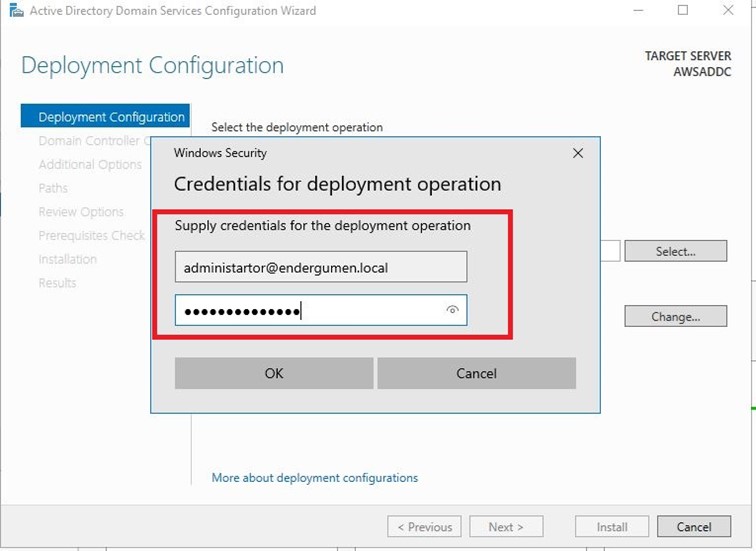Click the Deployment Configuration page heading
The width and height of the screenshot is (756, 551).
152,66
